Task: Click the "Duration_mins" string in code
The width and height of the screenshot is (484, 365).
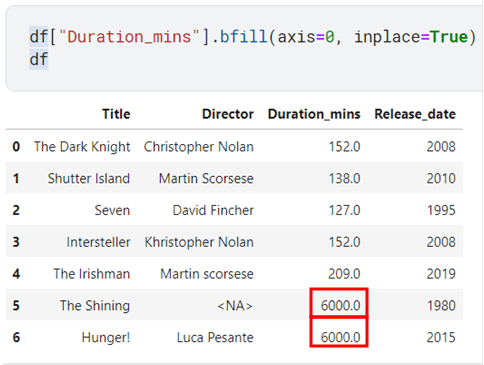Action: tap(129, 37)
